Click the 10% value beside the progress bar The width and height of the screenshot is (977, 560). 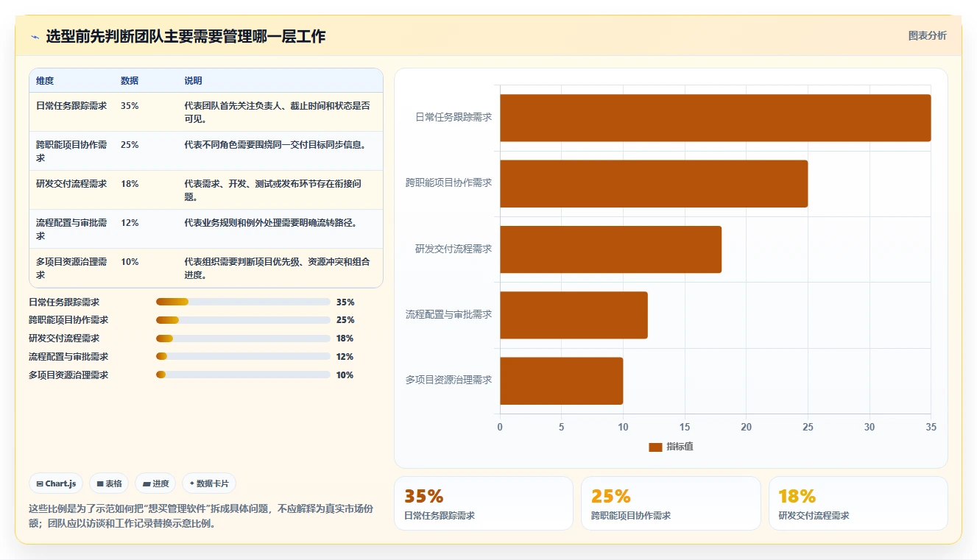(345, 375)
